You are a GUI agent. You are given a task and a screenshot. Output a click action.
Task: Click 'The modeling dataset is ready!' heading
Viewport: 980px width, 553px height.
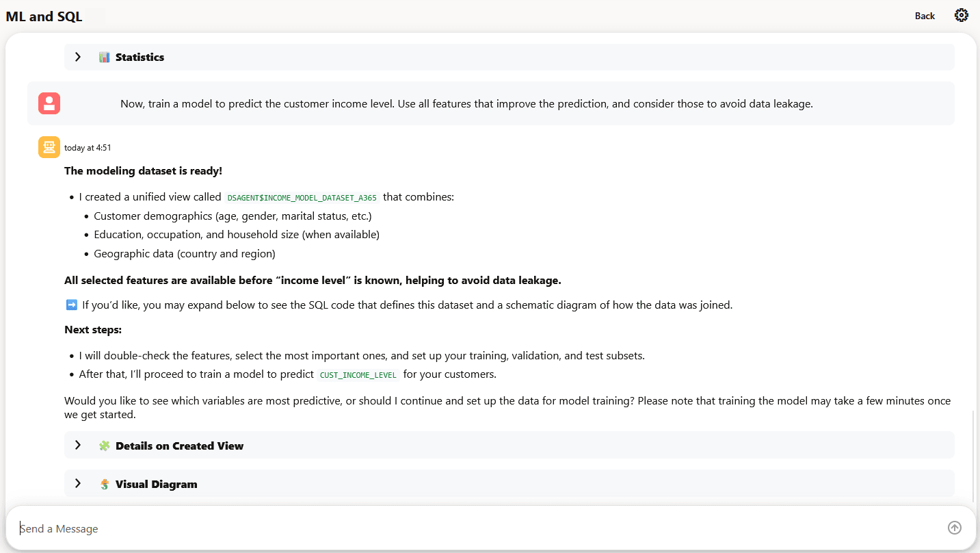click(x=143, y=171)
